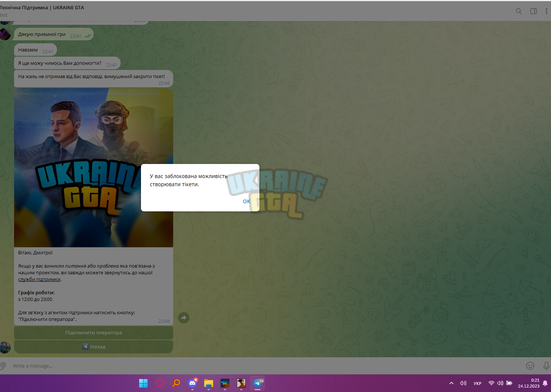
Task: Click the 'УКР' keyboard language indicator
Action: pos(477,383)
